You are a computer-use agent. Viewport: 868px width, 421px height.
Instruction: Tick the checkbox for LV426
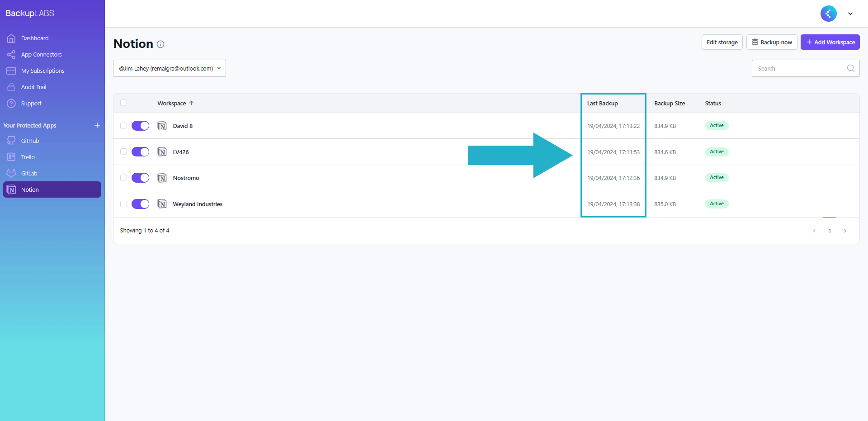click(x=123, y=152)
